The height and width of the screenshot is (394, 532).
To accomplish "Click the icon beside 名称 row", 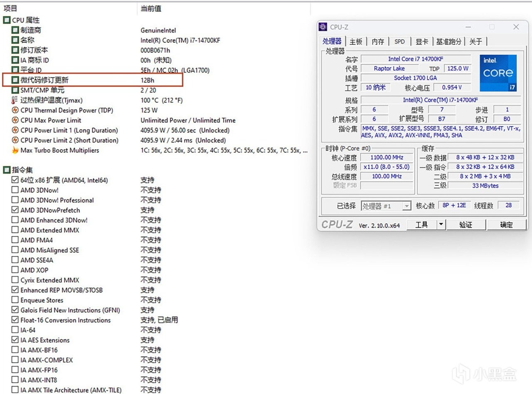I will point(15,40).
